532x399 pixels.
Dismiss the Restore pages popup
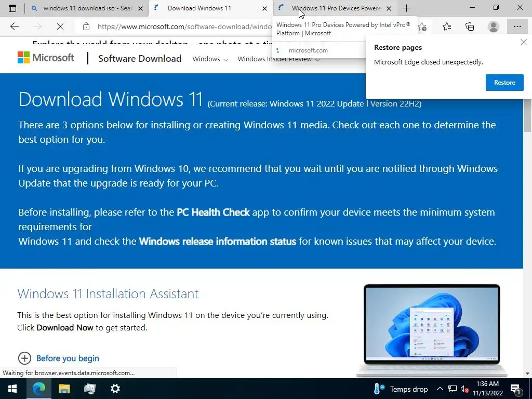click(524, 43)
